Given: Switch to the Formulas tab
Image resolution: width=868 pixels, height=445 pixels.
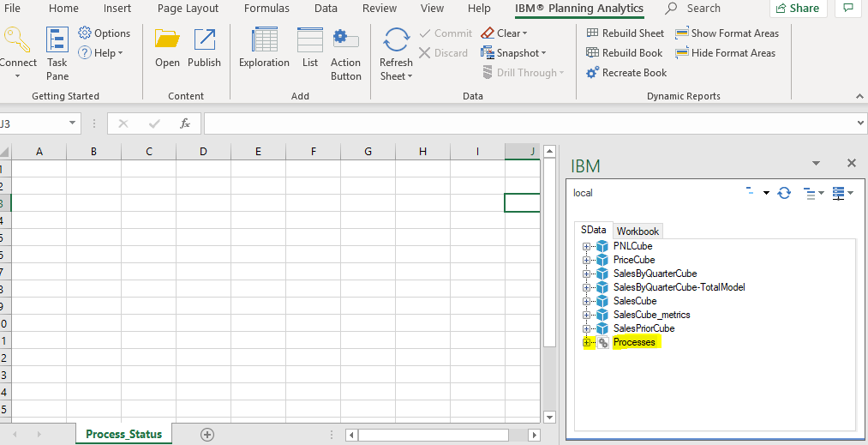Looking at the screenshot, I should [x=266, y=9].
